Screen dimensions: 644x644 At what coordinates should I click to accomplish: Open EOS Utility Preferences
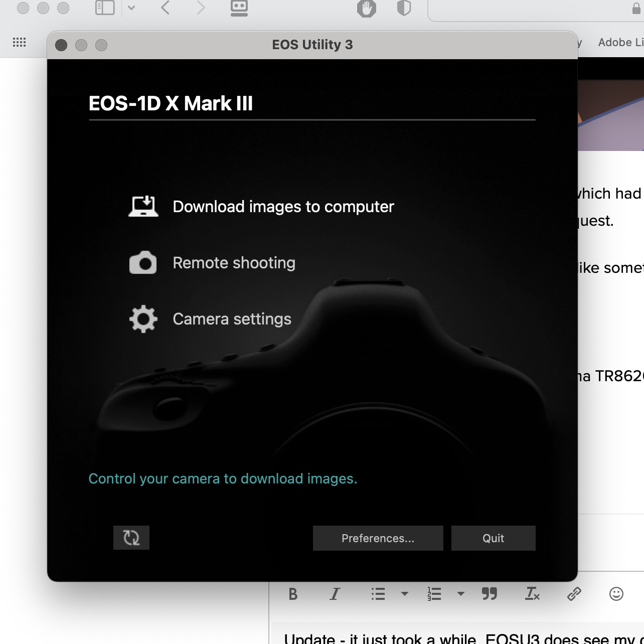(378, 538)
